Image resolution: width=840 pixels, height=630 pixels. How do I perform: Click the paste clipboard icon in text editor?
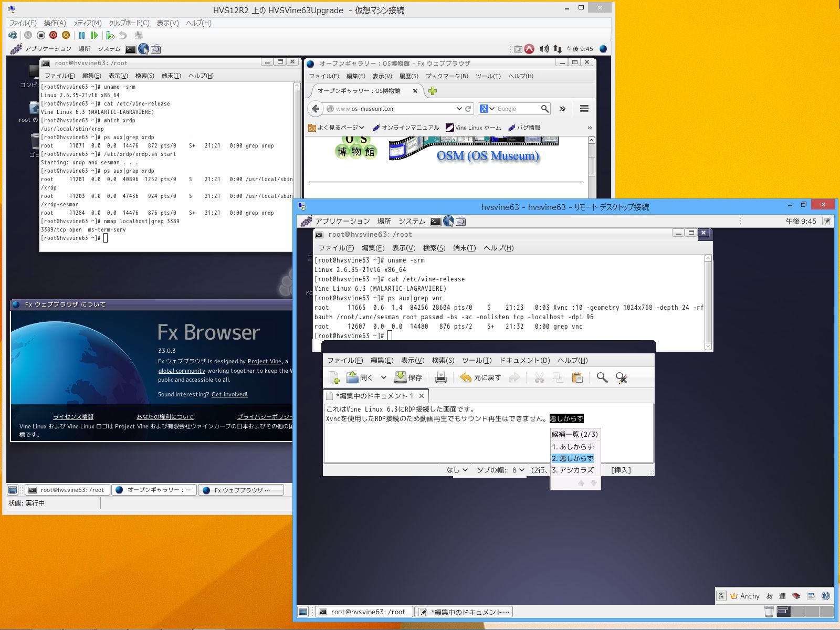click(x=577, y=377)
